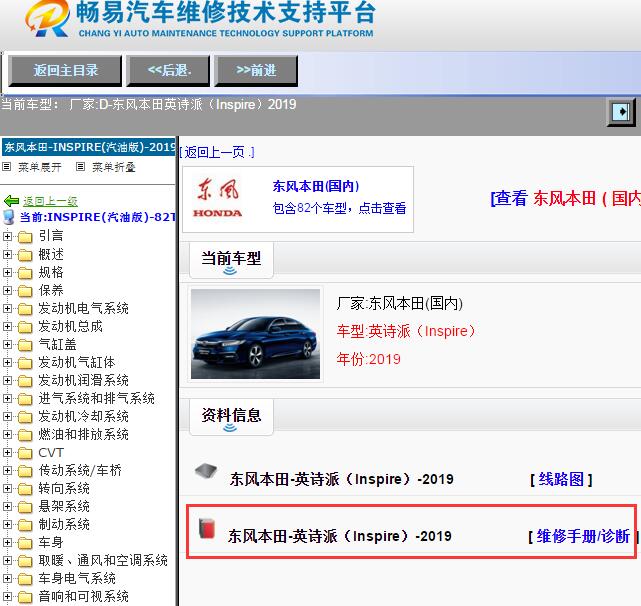Click 包含82个车型，点击查看 link
641x606 pixels.
point(339,208)
